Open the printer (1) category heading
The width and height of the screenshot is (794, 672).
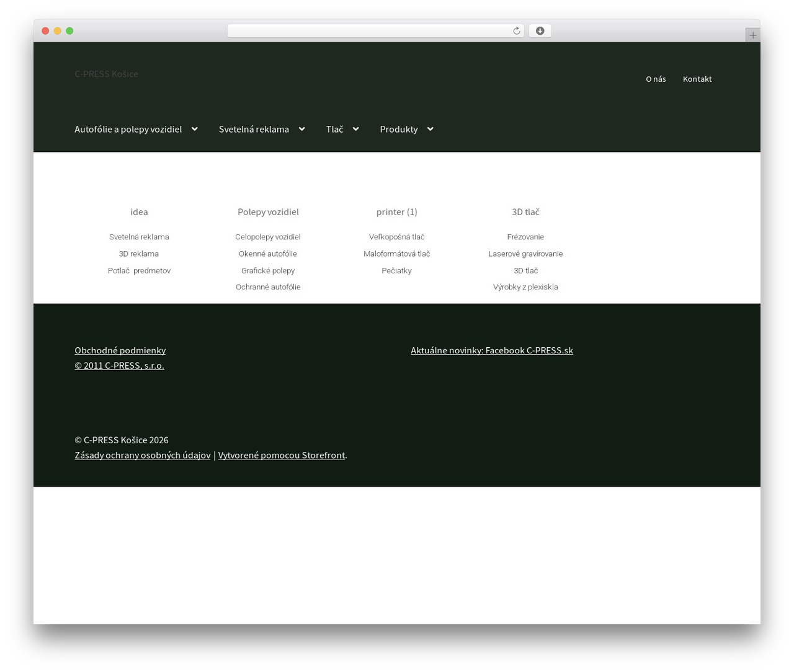coord(397,212)
